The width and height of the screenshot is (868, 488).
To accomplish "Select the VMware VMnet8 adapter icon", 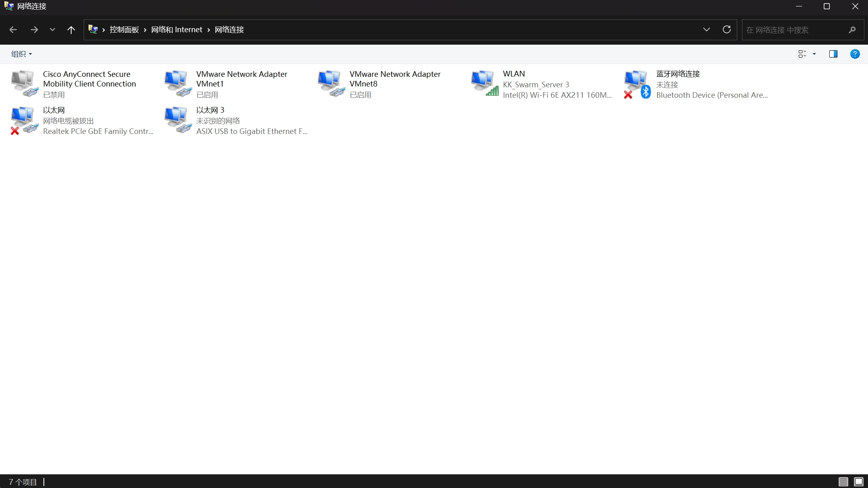I will click(x=331, y=83).
